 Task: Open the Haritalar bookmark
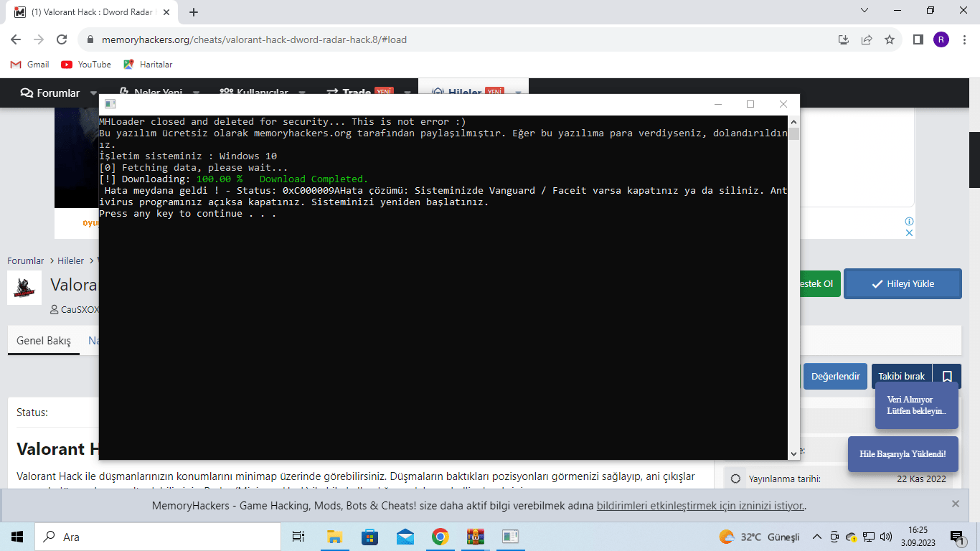tap(148, 65)
